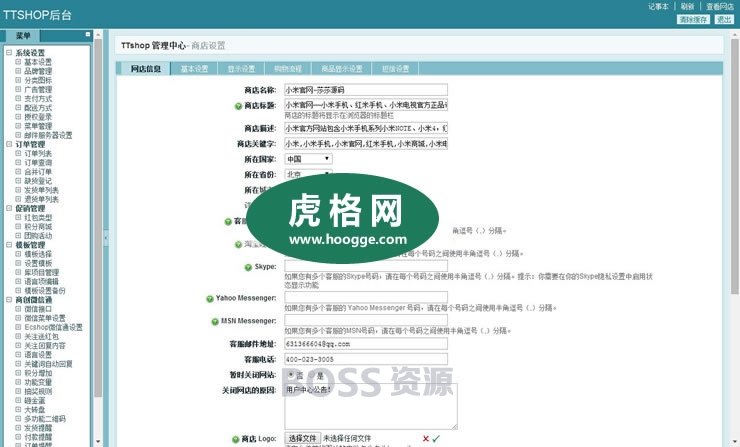
Task: Collapse the 订单管理 tree group
Action: [9, 144]
